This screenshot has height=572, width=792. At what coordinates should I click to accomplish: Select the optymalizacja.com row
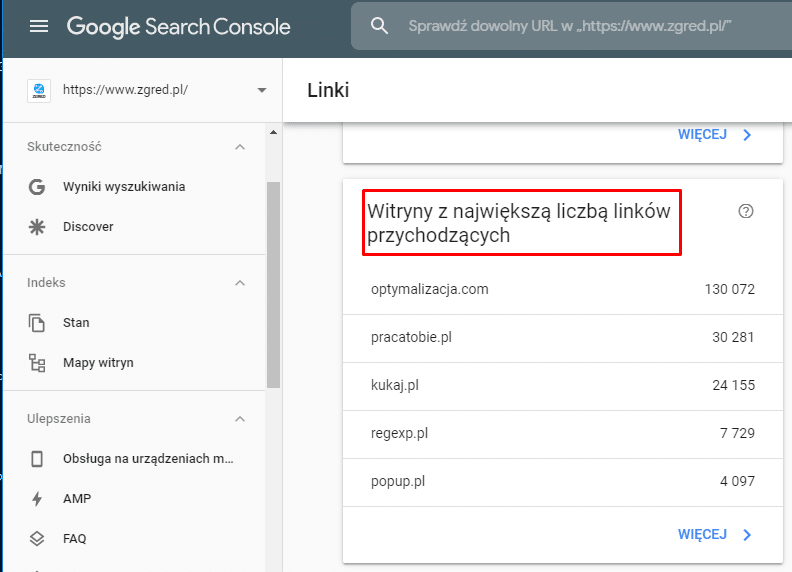[x=563, y=290]
